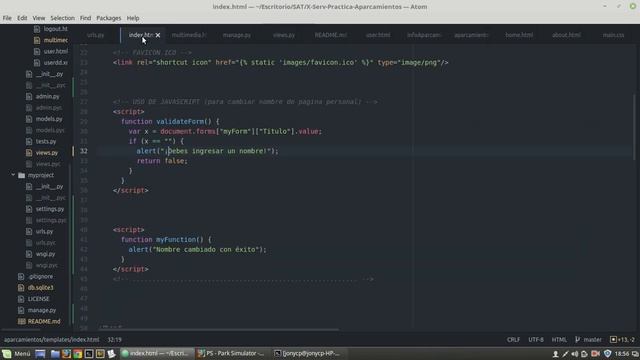
Task: Open the views.py editor tab
Action: (284, 35)
